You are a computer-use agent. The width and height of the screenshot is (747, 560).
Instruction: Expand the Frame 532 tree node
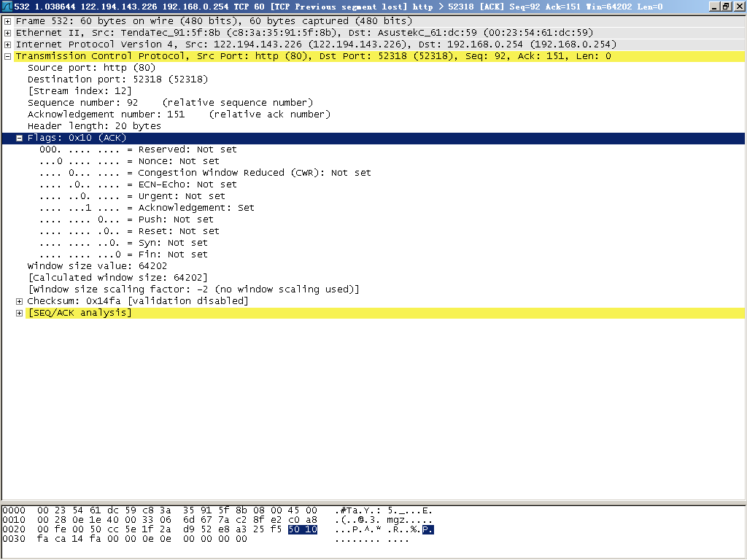7,21
